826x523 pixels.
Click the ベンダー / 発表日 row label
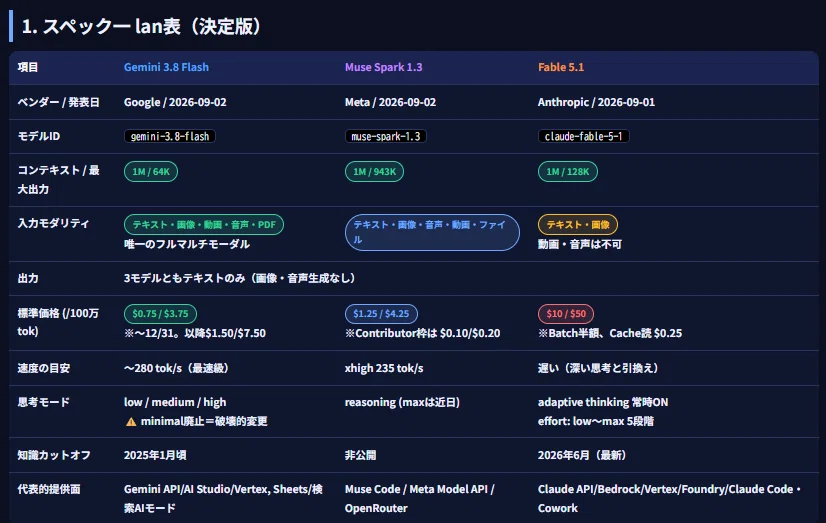coord(58,102)
